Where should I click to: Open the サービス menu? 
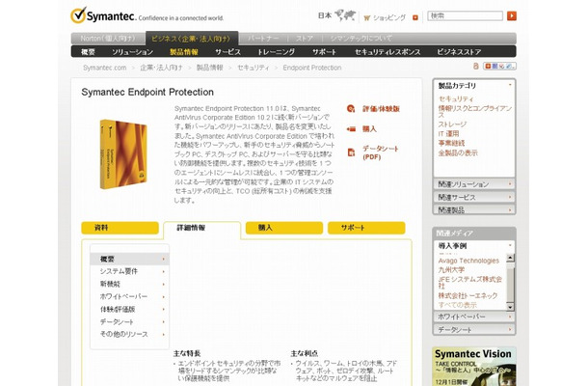(228, 52)
